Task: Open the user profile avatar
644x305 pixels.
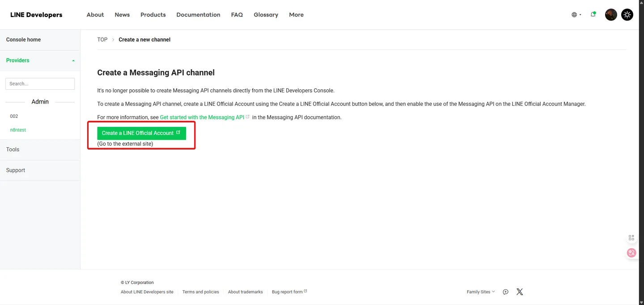Action: coord(611,15)
